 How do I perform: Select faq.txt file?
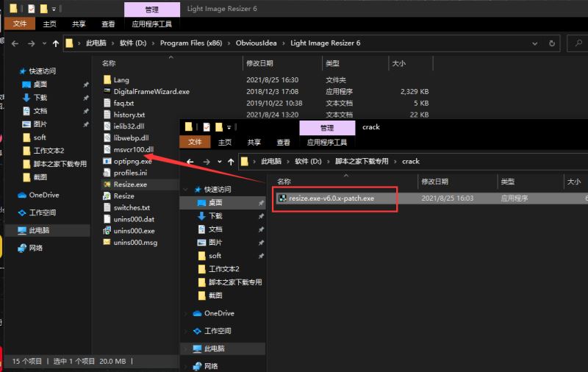pos(118,103)
